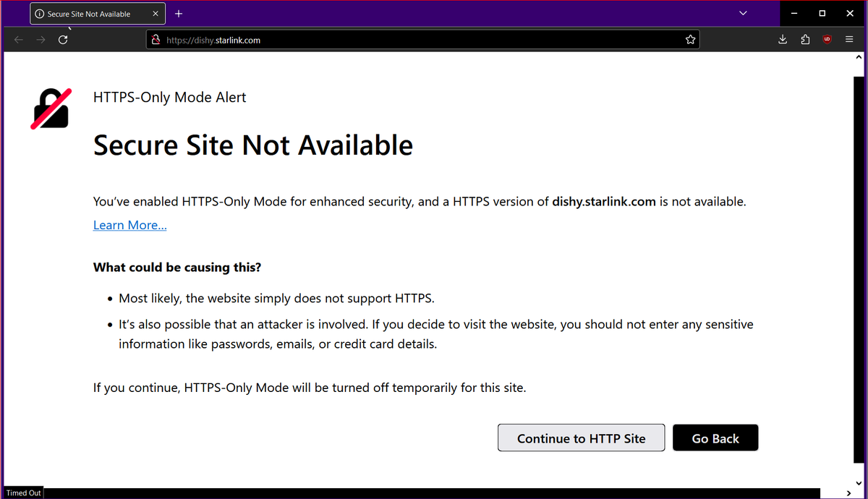Click the forward navigation arrow
868x499 pixels.
point(41,40)
